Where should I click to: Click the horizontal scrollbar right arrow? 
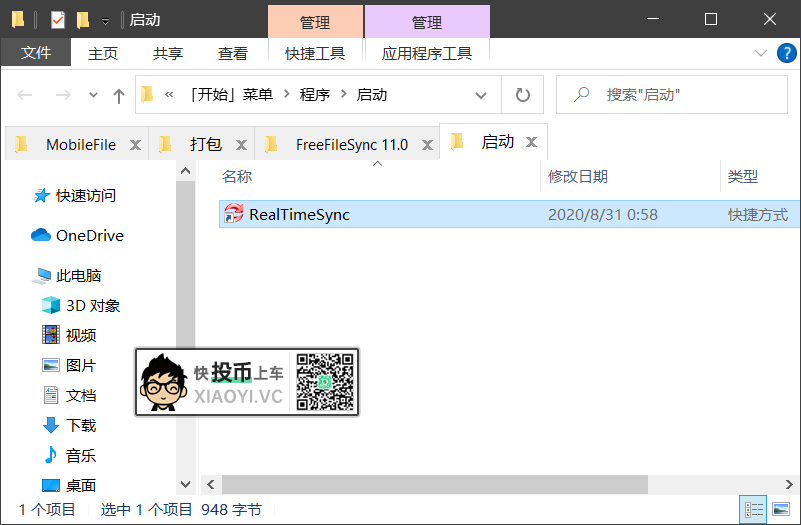click(x=789, y=484)
